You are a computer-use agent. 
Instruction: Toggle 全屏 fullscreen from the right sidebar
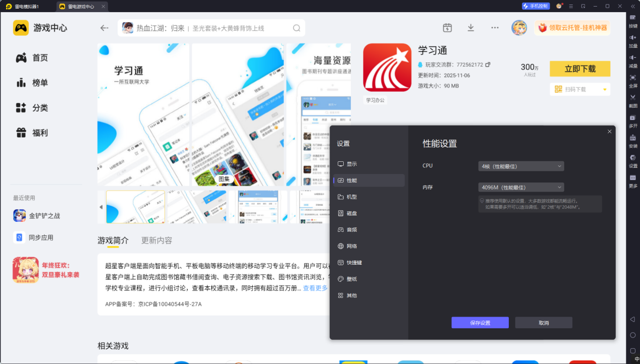[632, 77]
